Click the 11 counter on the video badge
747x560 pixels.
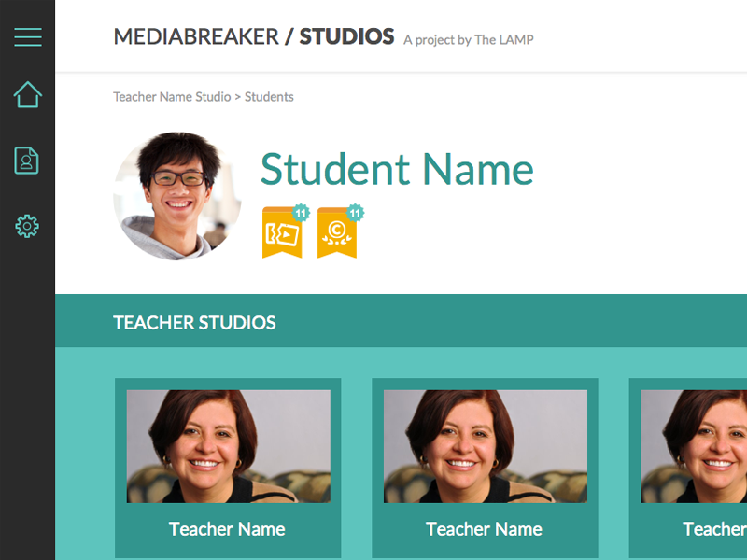tap(300, 212)
